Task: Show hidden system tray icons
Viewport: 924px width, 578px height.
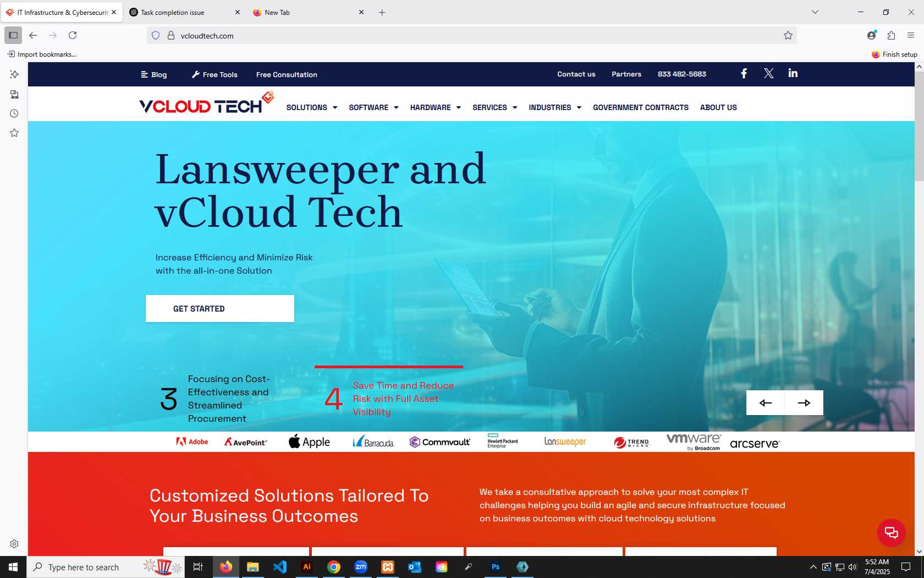Action: (813, 567)
